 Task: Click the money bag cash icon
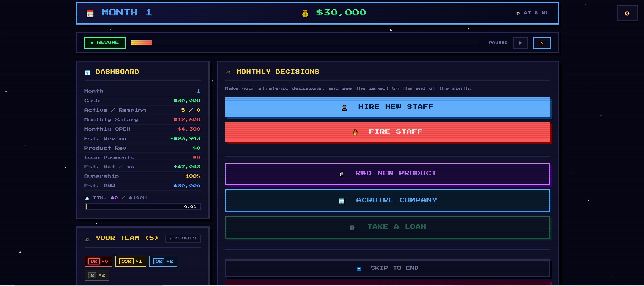pyautogui.click(x=305, y=14)
